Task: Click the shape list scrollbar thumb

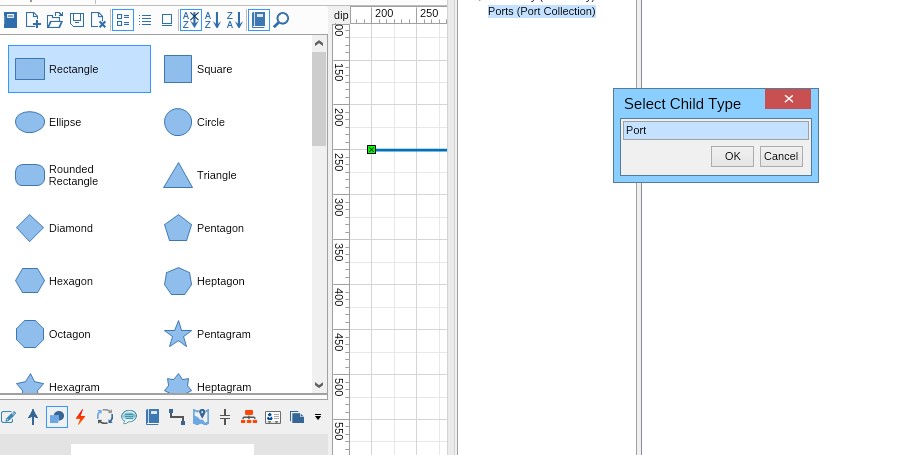Action: 319,99
